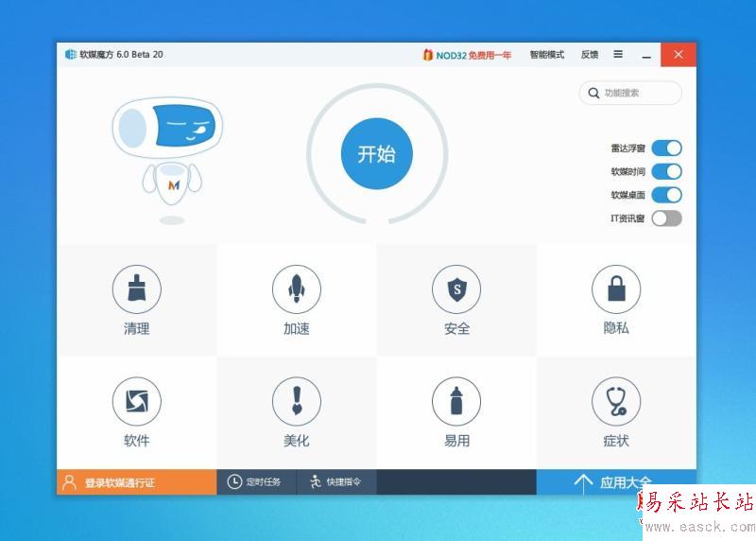Click the user avatar login icon
Image resolution: width=756 pixels, height=541 pixels.
pos(69,481)
